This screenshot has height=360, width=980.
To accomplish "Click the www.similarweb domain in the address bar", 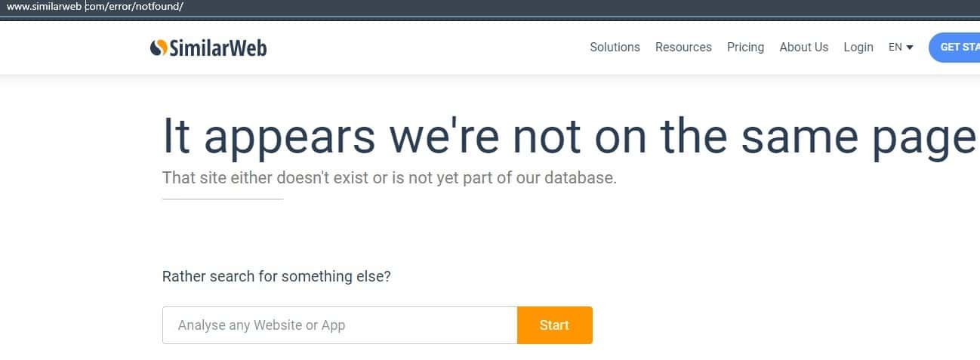I will coord(44,7).
